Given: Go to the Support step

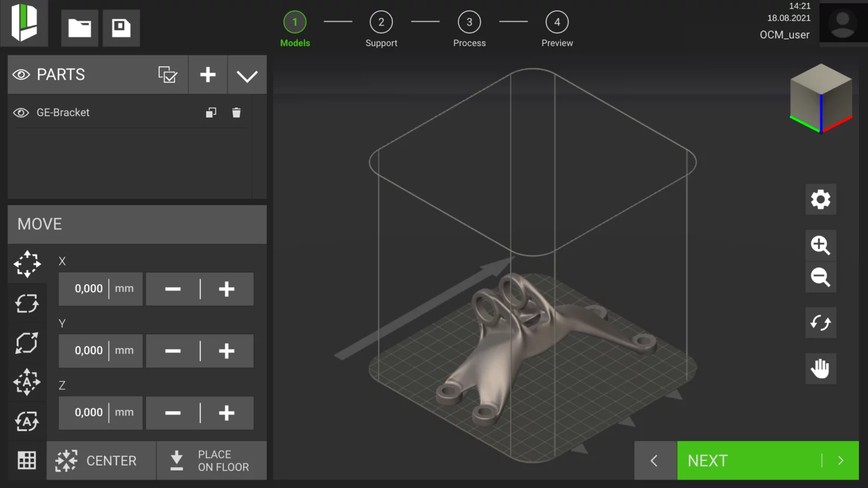Looking at the screenshot, I should [381, 23].
